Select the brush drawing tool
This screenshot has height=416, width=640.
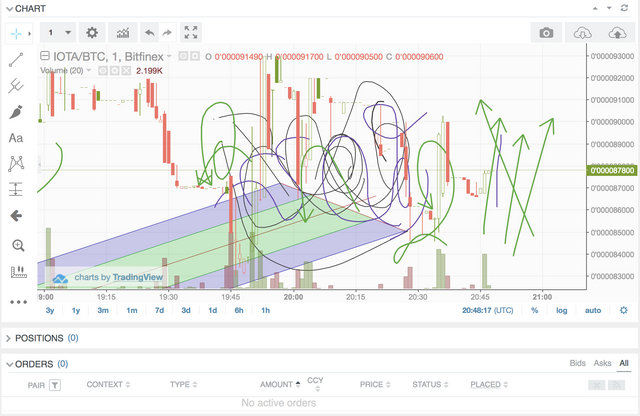pos(16,112)
